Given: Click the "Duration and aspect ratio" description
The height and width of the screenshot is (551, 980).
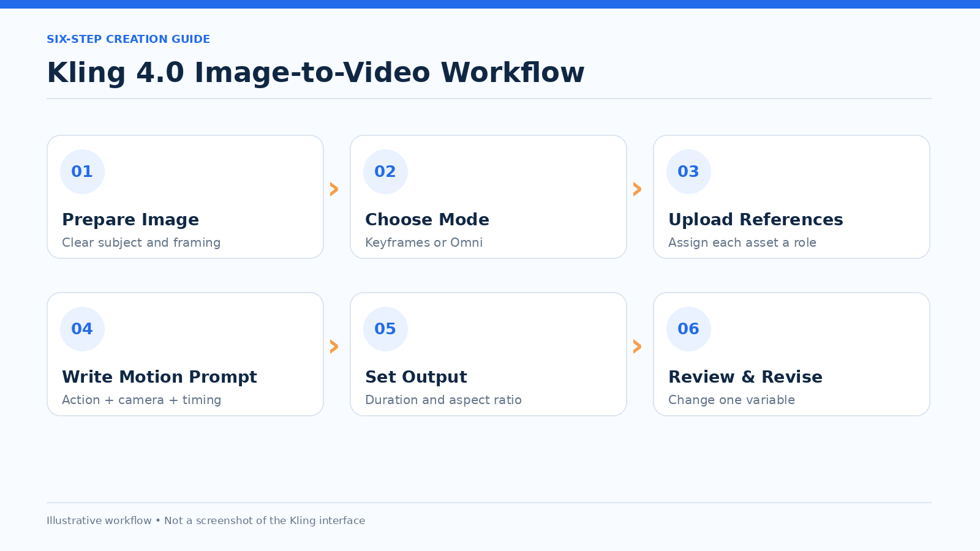Looking at the screenshot, I should [x=443, y=400].
